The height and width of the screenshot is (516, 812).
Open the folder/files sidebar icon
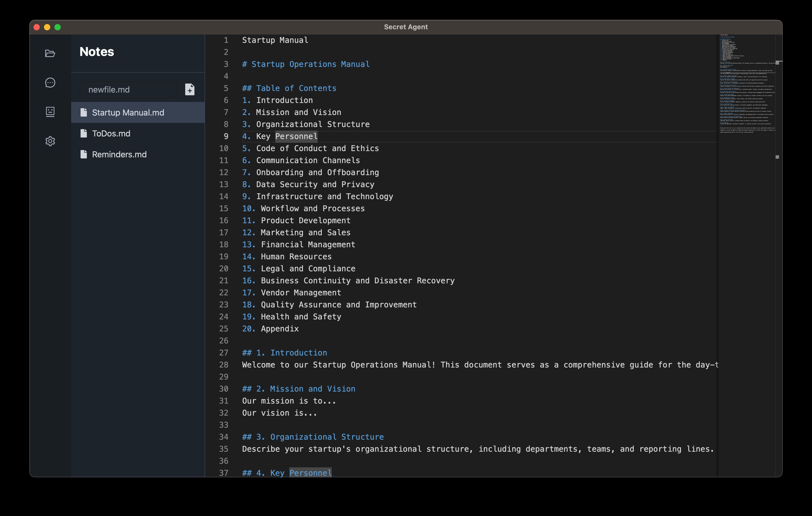pyautogui.click(x=50, y=53)
